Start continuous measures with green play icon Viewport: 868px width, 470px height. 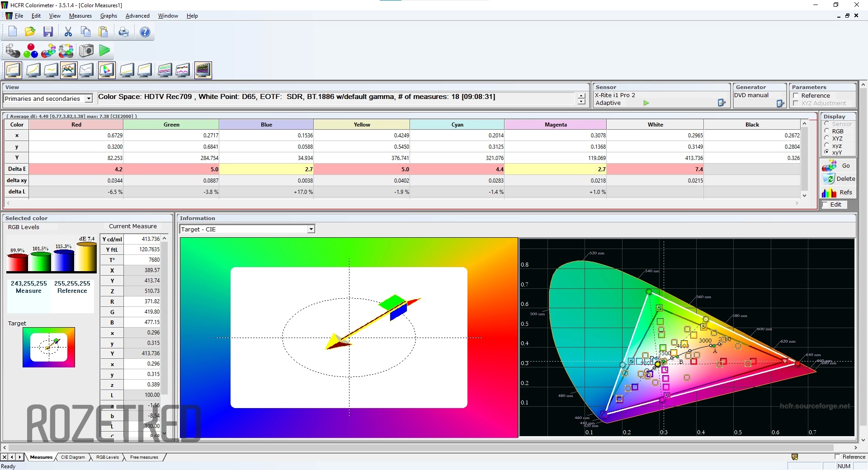104,51
